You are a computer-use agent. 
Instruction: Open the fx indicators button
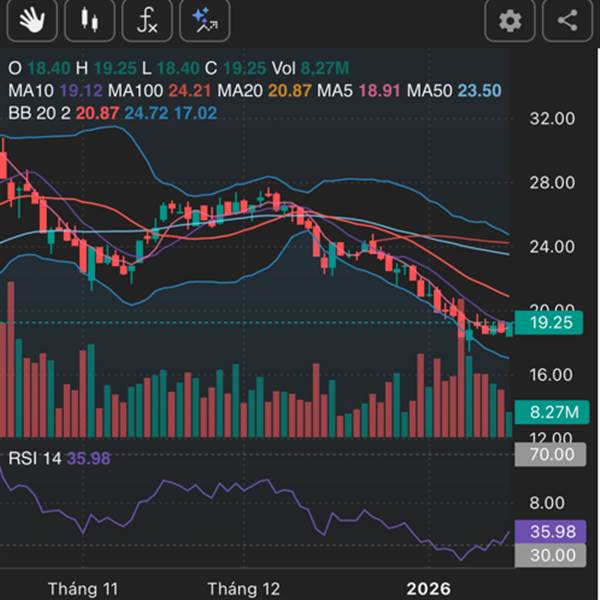pyautogui.click(x=147, y=20)
